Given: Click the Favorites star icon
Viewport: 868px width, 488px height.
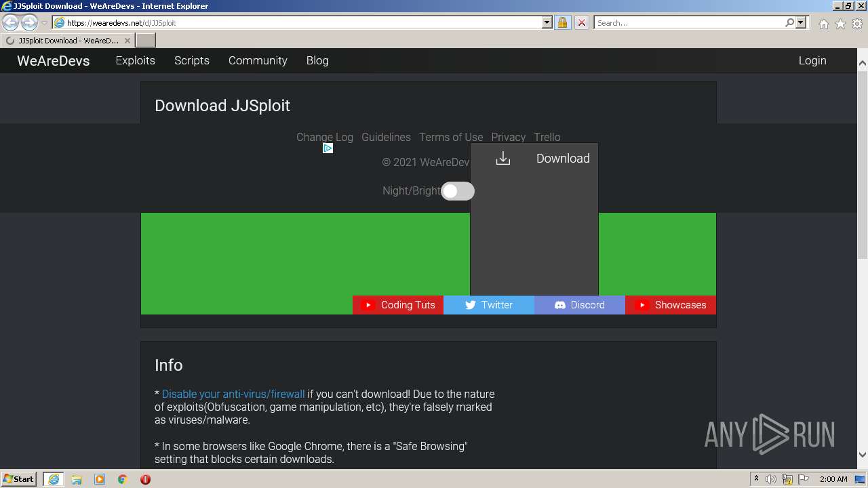Looking at the screenshot, I should [840, 24].
